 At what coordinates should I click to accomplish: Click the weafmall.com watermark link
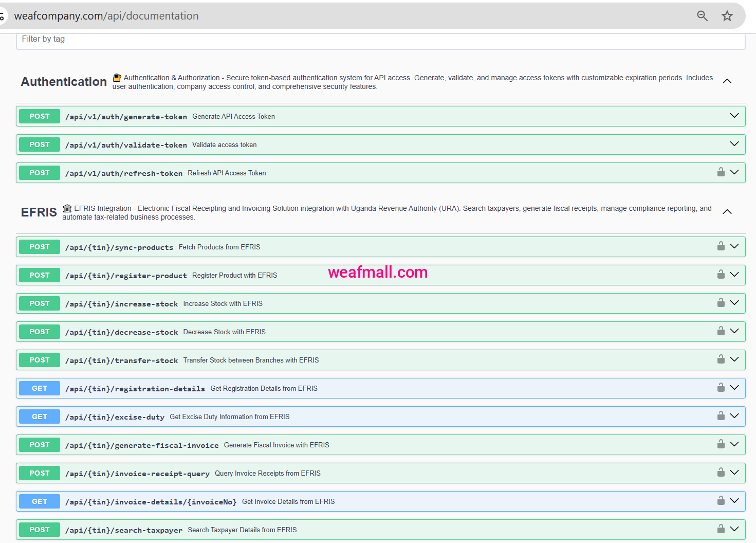[378, 272]
